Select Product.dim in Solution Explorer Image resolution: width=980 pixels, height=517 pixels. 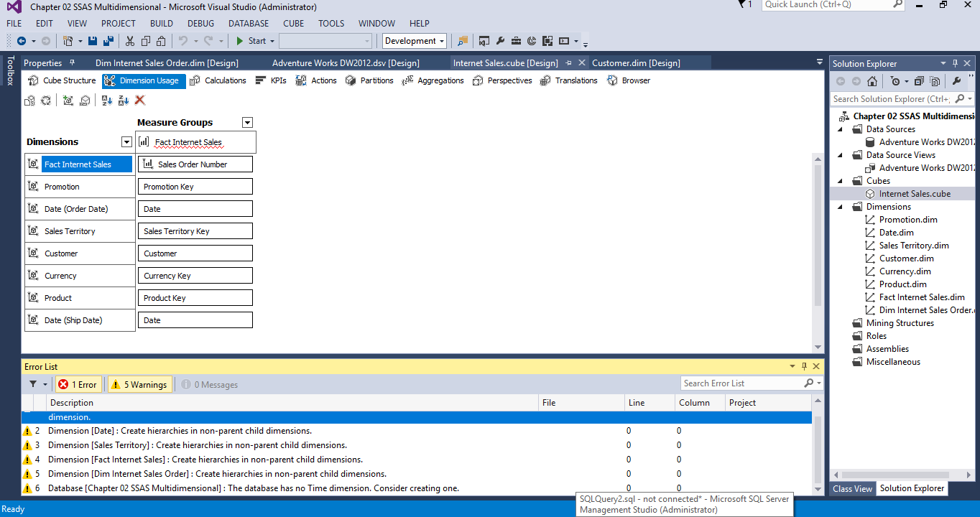903,284
